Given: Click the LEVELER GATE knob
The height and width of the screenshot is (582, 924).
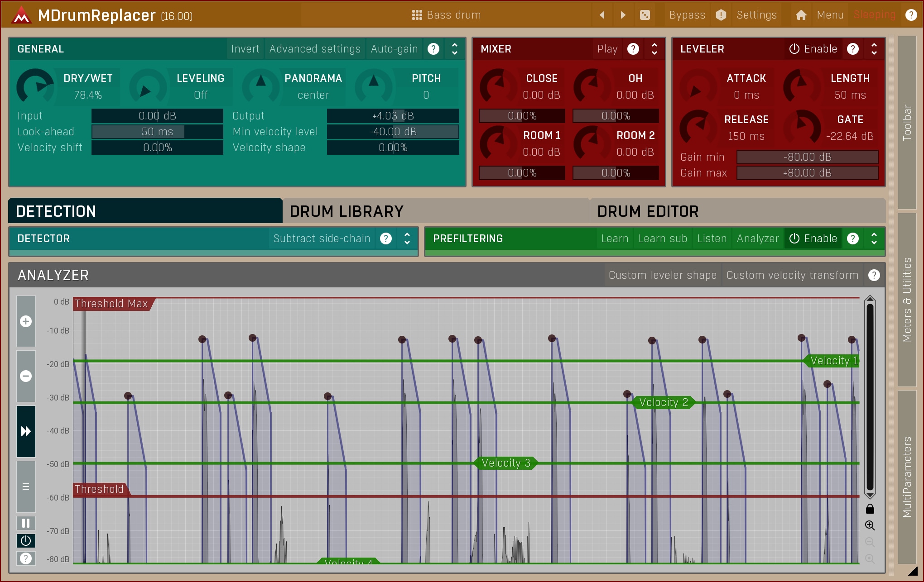Looking at the screenshot, I should point(802,127).
